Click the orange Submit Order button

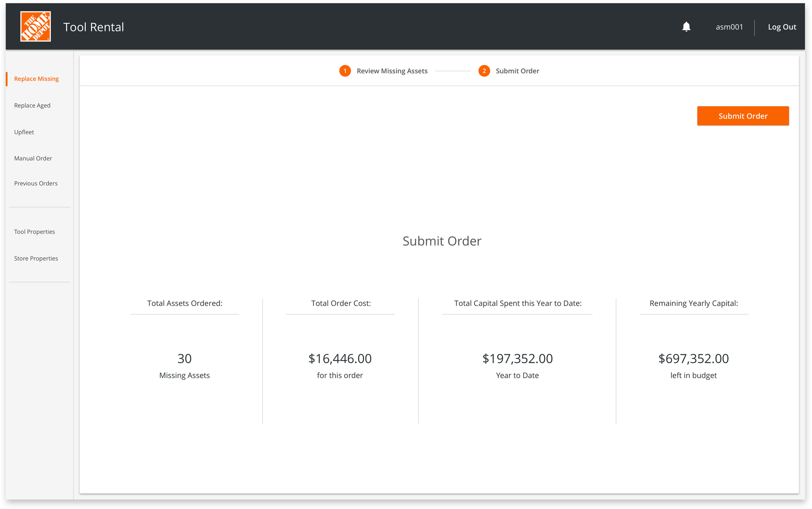743,116
